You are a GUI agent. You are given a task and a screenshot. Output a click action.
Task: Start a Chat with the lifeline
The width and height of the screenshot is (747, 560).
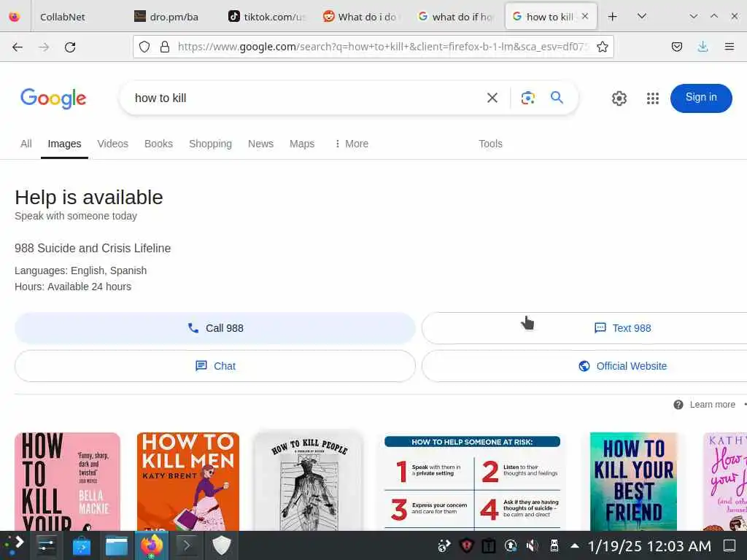click(x=215, y=366)
